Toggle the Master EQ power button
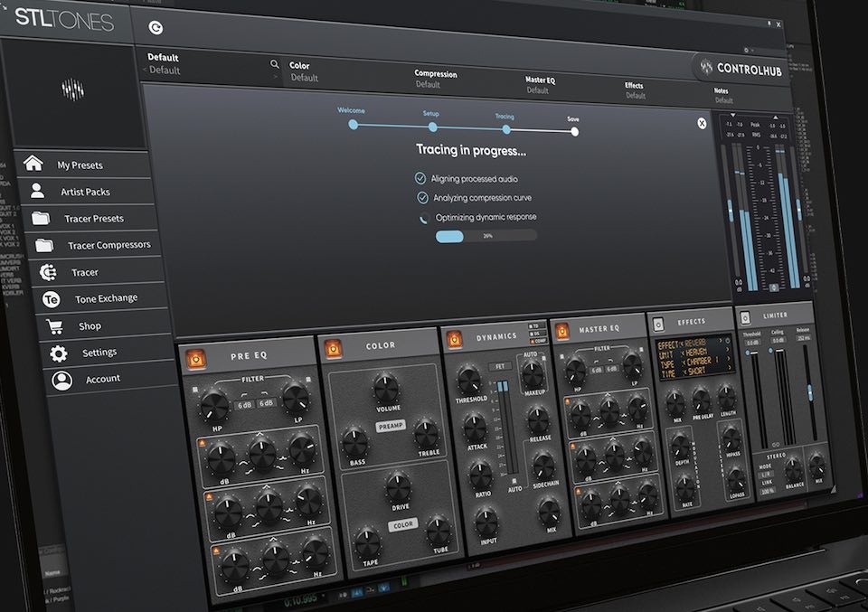Screen dimensions: 868x612 pyautogui.click(x=561, y=331)
